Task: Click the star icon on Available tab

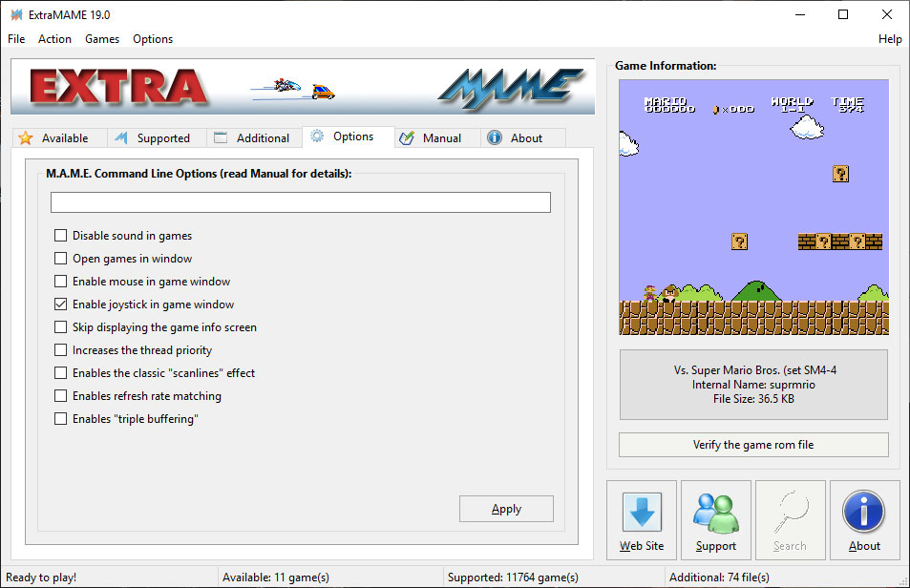Action: tap(26, 138)
